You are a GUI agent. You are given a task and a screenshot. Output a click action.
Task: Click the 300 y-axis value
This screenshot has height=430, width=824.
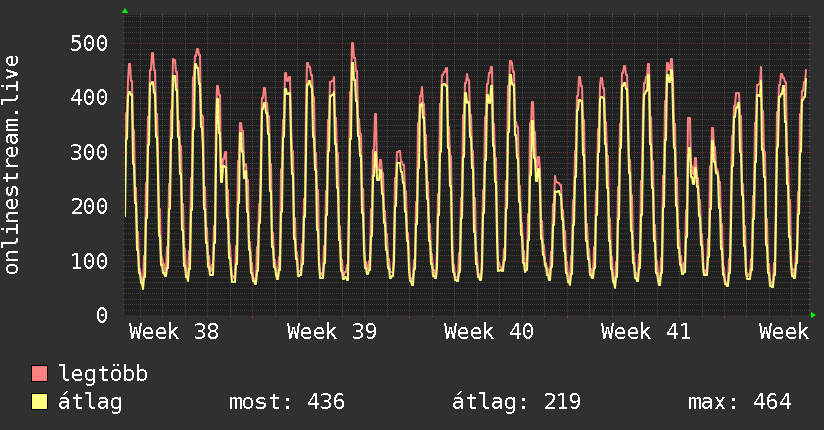pos(89,152)
